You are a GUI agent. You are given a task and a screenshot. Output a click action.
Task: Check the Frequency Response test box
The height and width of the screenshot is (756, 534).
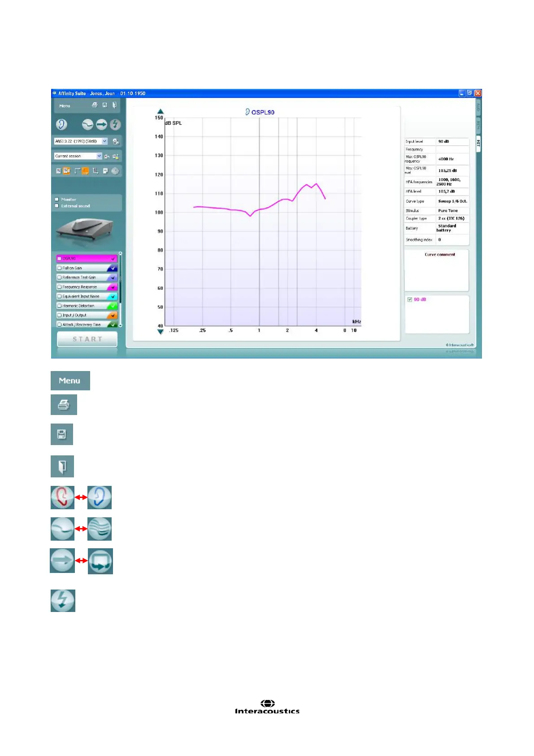click(59, 287)
